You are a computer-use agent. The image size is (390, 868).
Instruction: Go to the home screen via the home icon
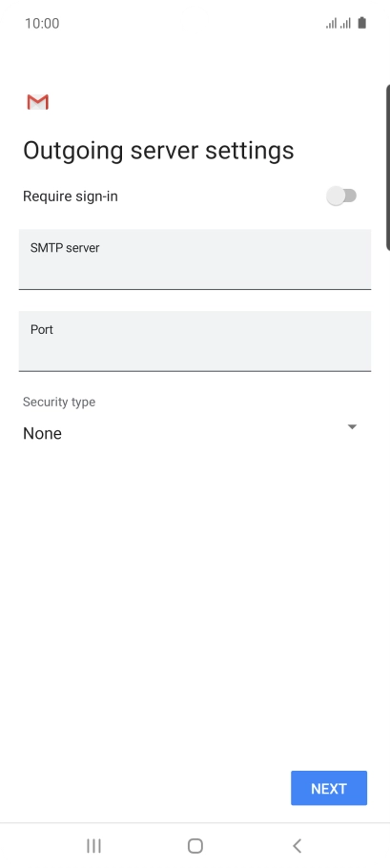click(195, 845)
